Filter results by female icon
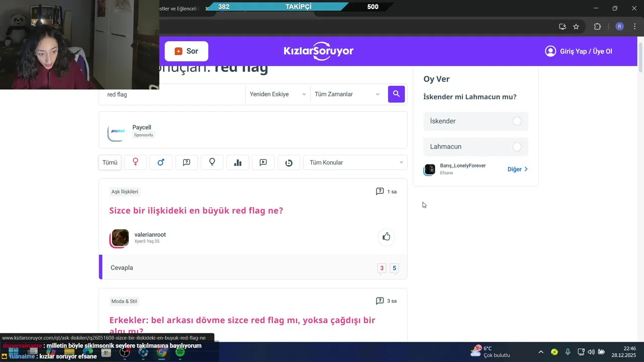Viewport: 644px width, 362px height. pos(135,162)
